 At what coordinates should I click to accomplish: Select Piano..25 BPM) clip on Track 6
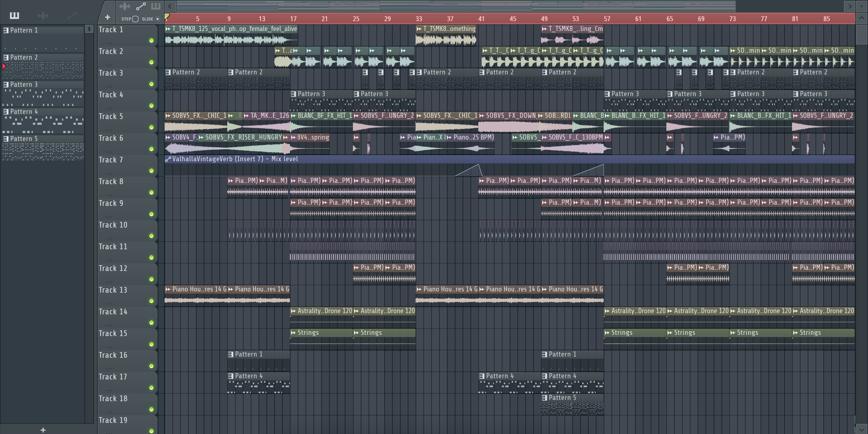click(x=470, y=143)
